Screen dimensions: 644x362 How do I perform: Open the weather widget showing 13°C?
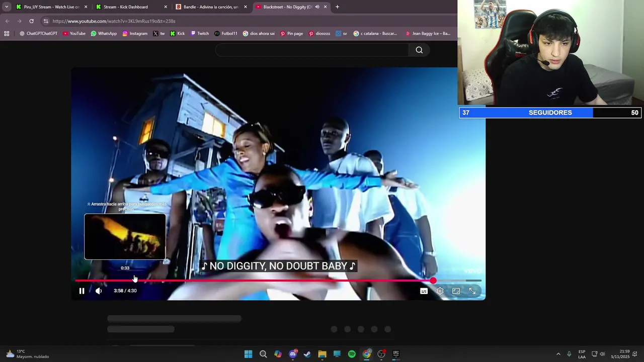(x=28, y=354)
